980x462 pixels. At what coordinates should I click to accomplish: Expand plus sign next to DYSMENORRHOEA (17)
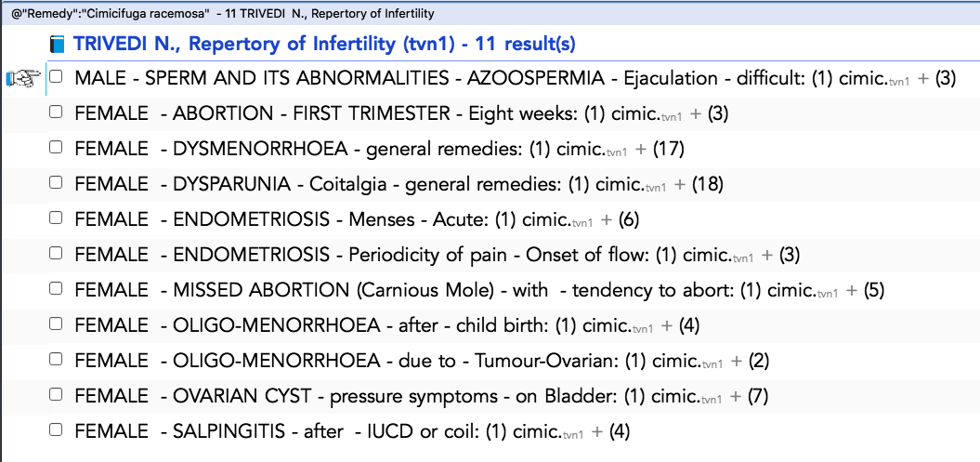click(640, 150)
